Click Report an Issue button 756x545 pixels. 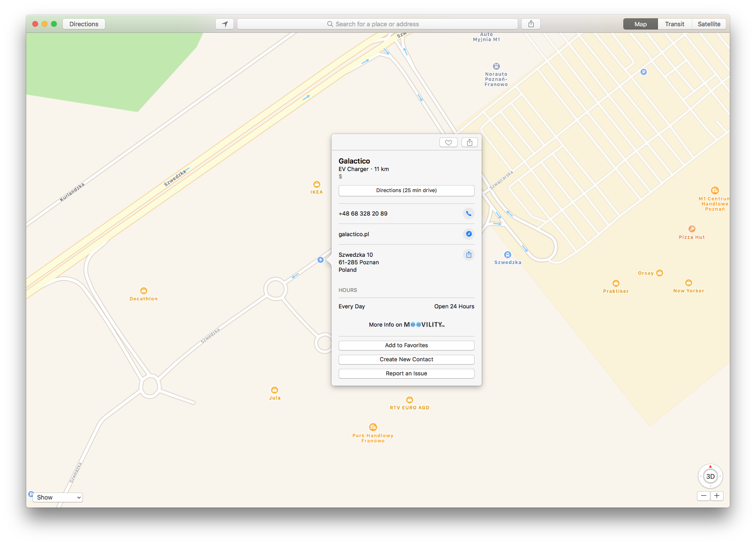tap(407, 373)
